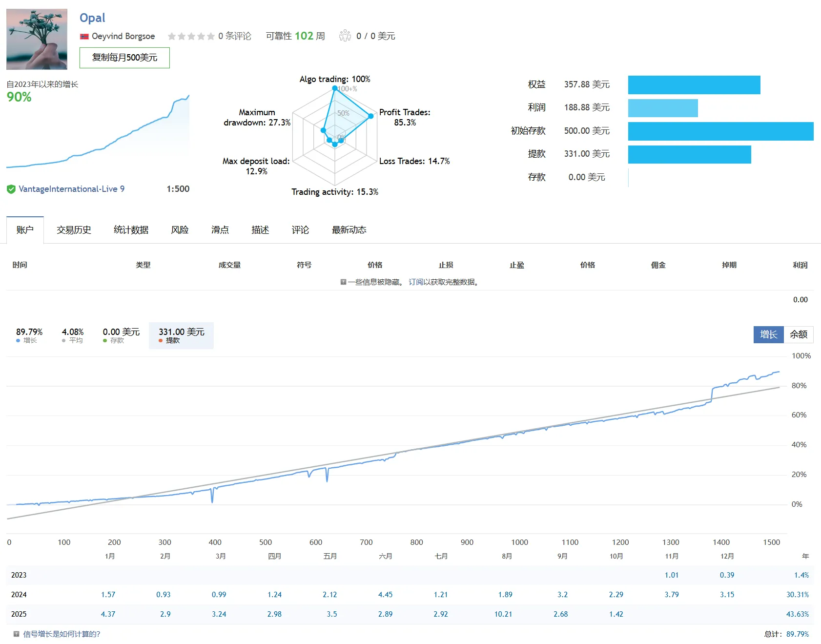The height and width of the screenshot is (644, 821).
Task: Switch to the 统计数据 tab
Action: coord(131,230)
